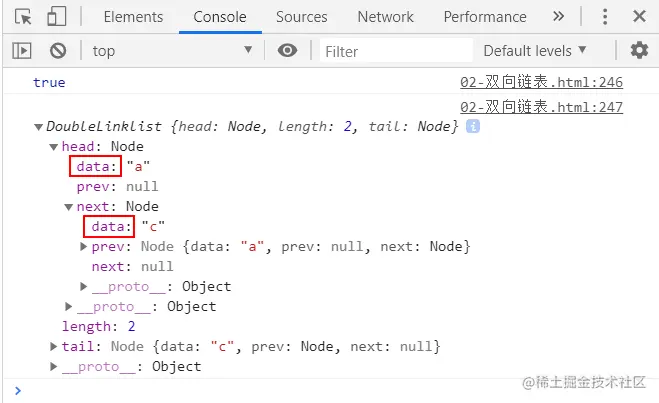The height and width of the screenshot is (403, 659).
Task: Clear console with the block icon
Action: coord(58,51)
